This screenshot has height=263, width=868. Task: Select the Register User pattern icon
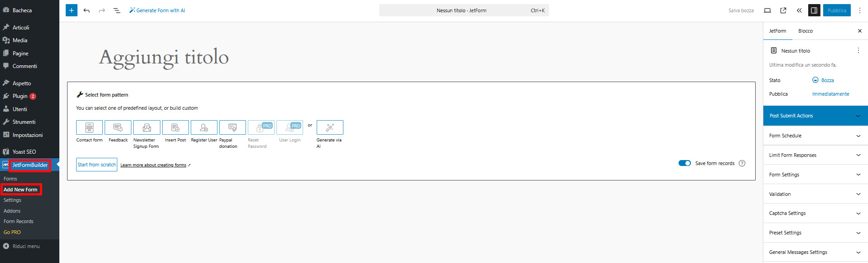204,127
